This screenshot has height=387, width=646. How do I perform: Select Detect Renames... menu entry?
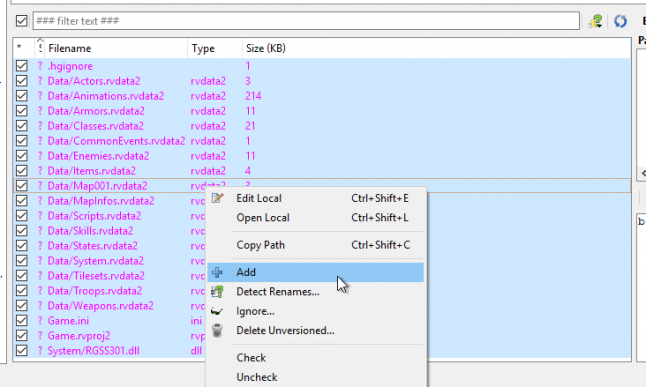coord(315,292)
